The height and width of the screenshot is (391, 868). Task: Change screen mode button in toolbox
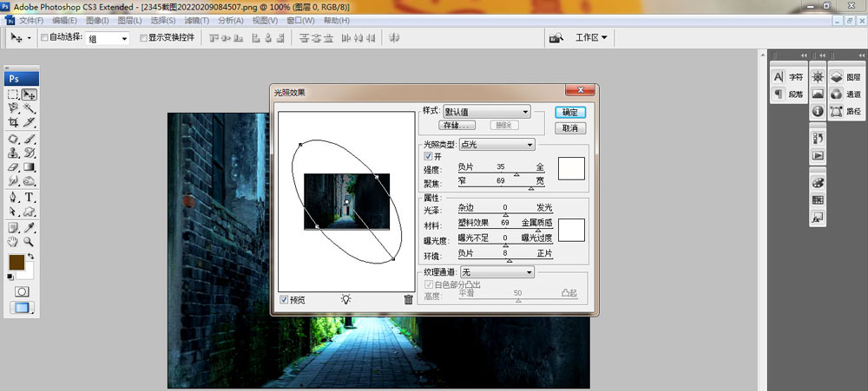(23, 308)
